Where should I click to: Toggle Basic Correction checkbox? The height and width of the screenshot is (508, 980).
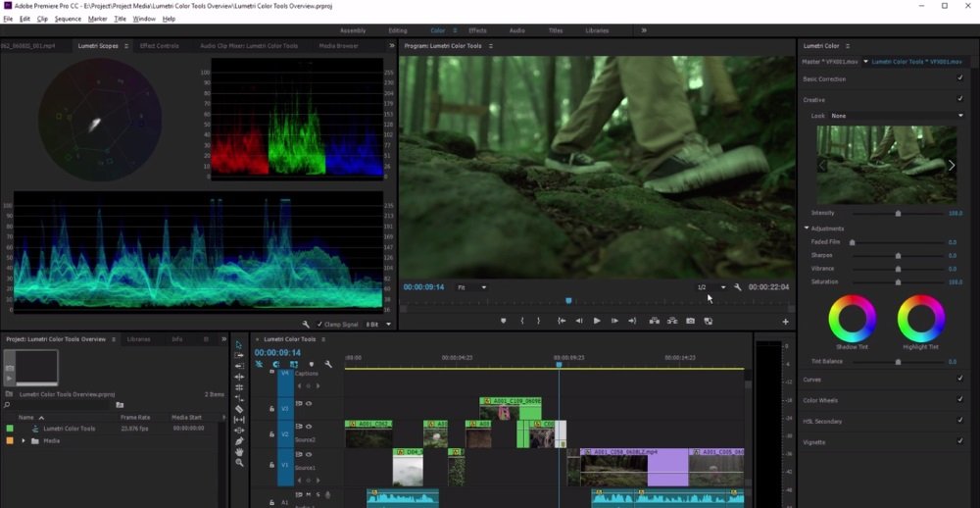coord(960,78)
